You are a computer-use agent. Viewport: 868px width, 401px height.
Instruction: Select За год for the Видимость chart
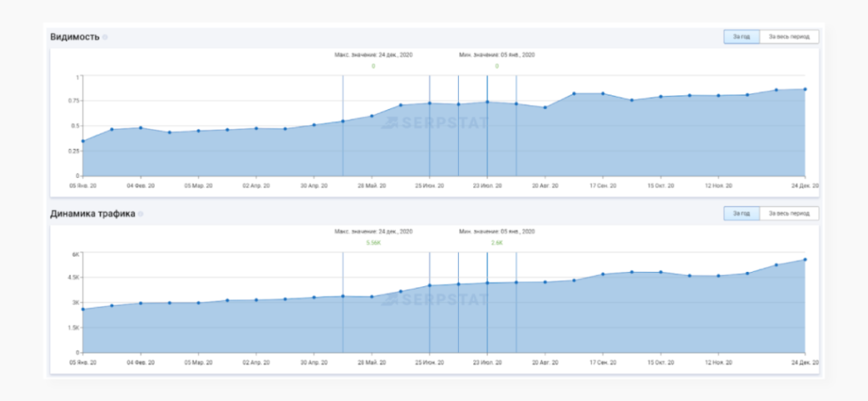pos(741,37)
